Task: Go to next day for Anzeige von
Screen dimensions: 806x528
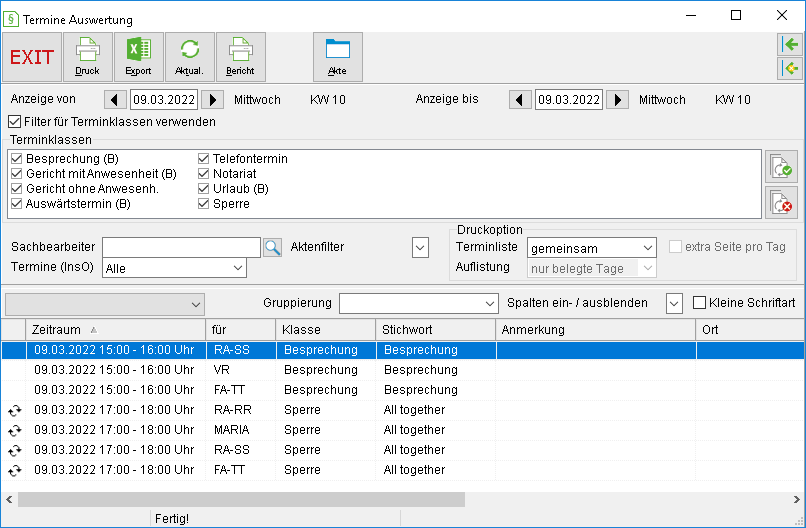Action: [x=212, y=99]
